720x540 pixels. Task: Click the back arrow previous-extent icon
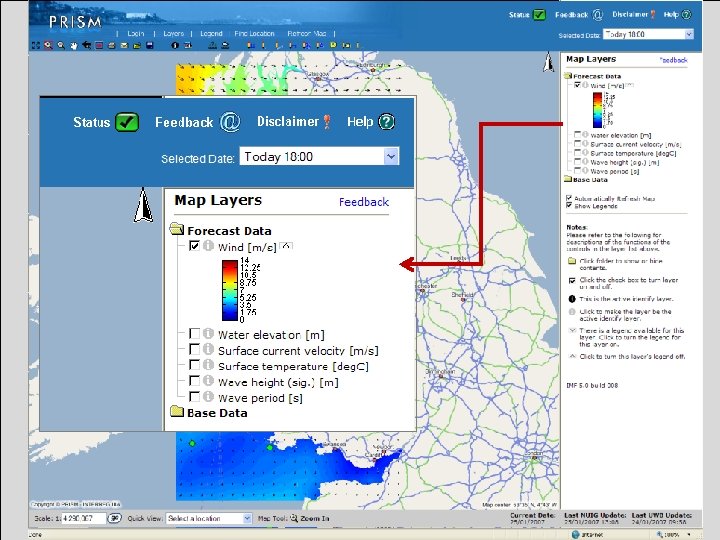[x=86, y=45]
